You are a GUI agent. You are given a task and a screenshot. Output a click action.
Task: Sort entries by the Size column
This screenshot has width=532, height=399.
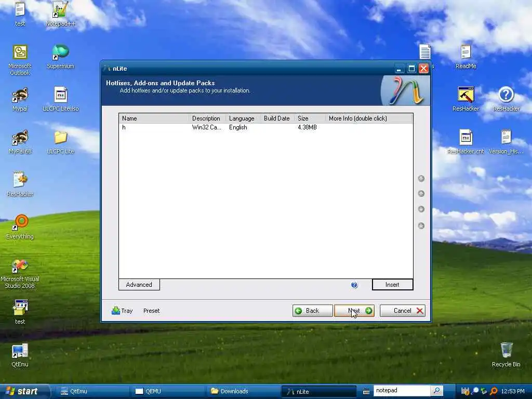[310, 118]
